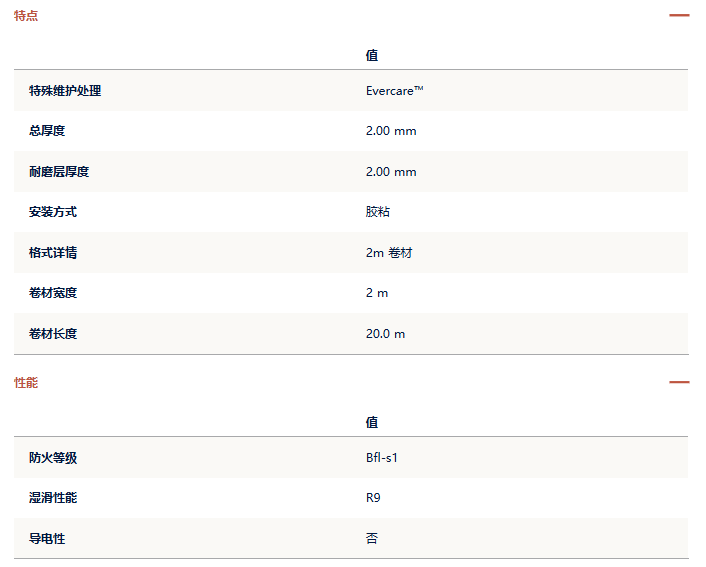Click the 2.00 mm total thickness value
Image resolution: width=706 pixels, height=567 pixels.
[391, 131]
